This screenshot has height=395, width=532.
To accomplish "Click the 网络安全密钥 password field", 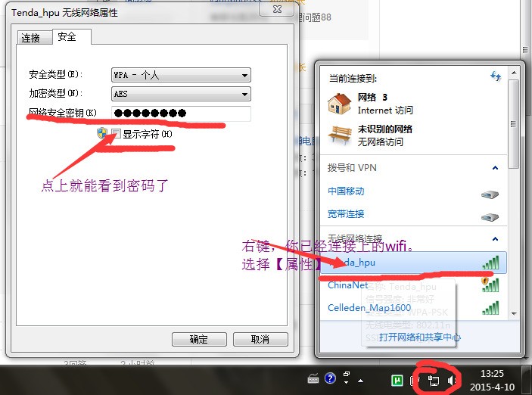I will coord(181,113).
